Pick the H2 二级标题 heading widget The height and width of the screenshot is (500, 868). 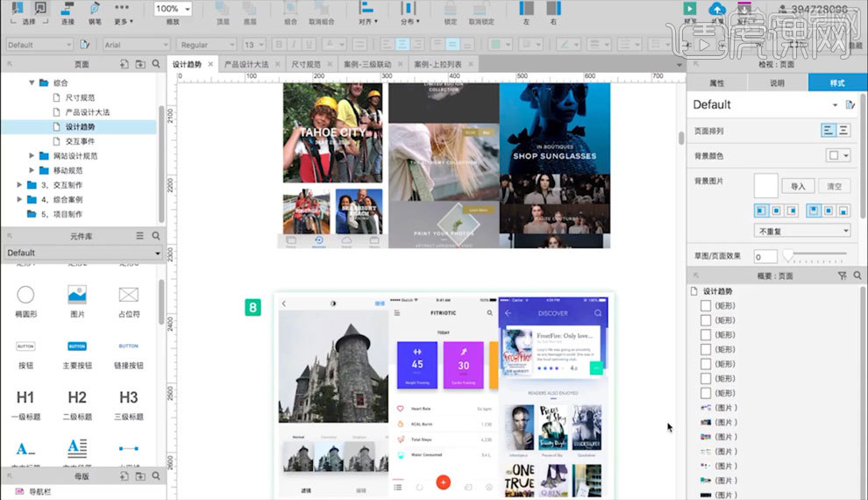pyautogui.click(x=77, y=405)
